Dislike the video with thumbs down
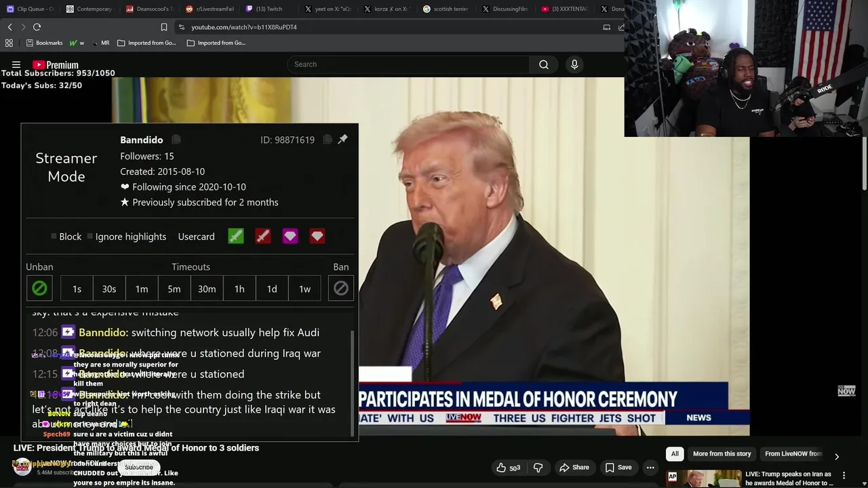Screen dimensions: 868x488 tap(538, 467)
